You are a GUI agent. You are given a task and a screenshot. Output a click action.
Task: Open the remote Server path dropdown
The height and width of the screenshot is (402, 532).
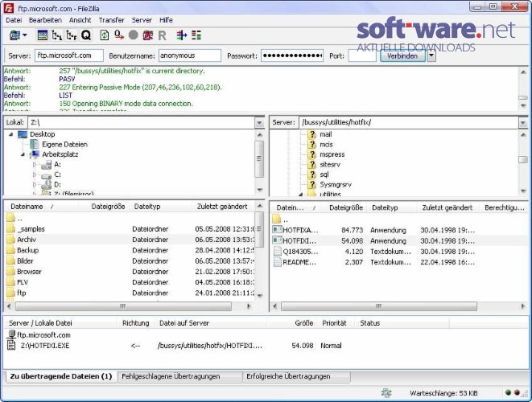(x=523, y=122)
